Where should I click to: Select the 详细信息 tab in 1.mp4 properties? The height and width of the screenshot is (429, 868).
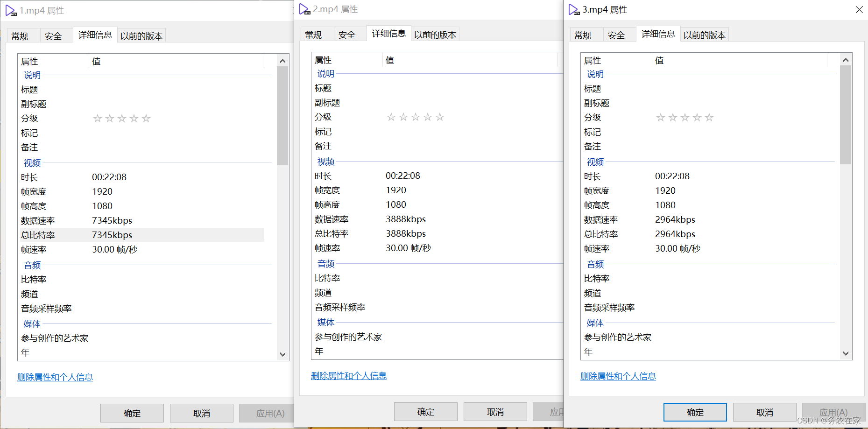coord(95,35)
